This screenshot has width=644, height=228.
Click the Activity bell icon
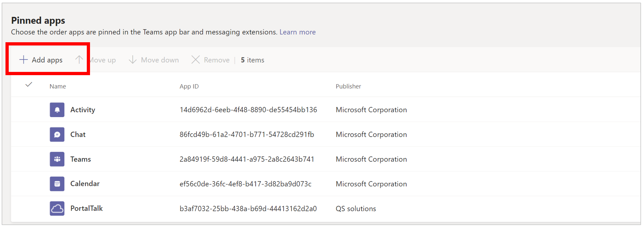(x=57, y=110)
